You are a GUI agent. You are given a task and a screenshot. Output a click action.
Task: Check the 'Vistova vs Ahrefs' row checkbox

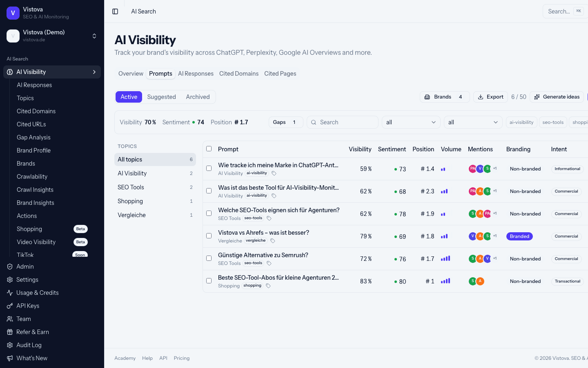pos(209,236)
